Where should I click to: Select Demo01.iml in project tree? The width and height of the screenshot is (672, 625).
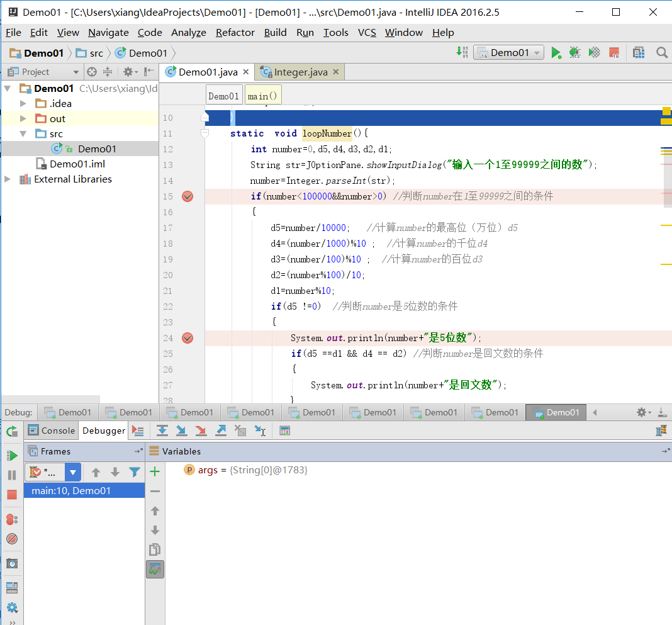[77, 164]
